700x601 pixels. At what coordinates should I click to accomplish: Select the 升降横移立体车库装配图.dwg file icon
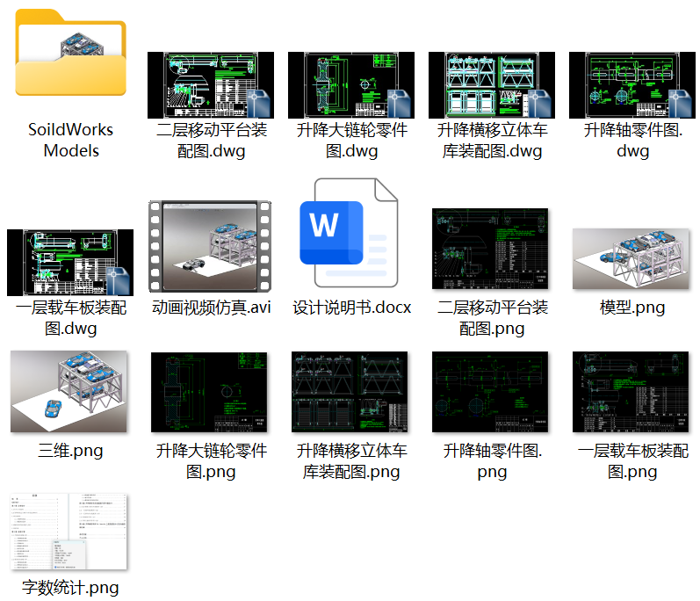[492, 85]
